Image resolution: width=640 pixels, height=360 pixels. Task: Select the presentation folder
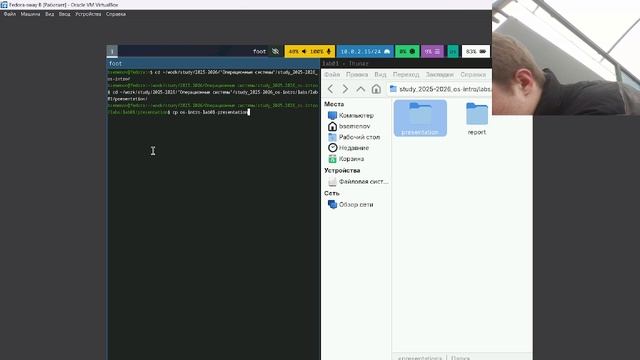click(x=420, y=118)
